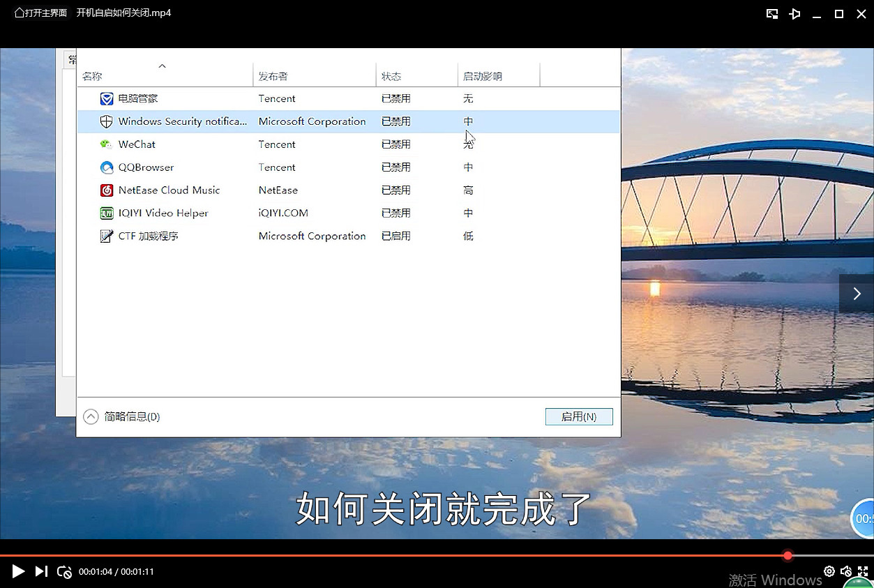Start playback with the play button
874x588 pixels.
tap(19, 571)
